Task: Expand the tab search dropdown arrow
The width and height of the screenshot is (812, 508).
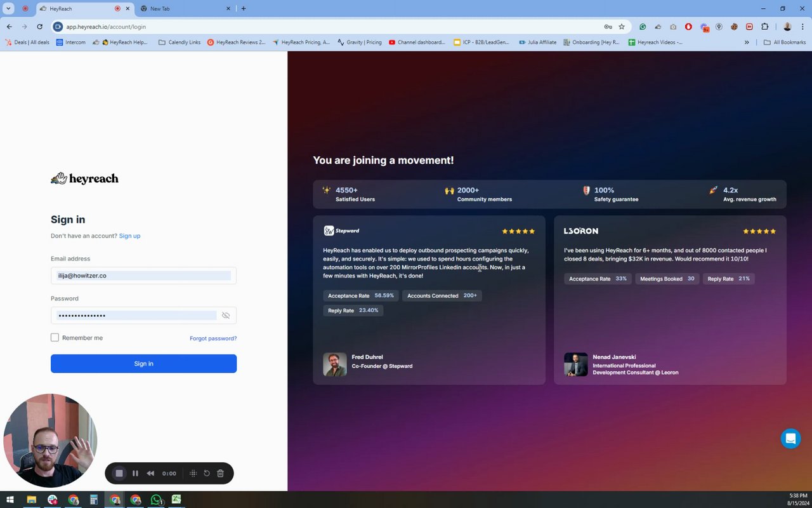Action: click(x=8, y=9)
